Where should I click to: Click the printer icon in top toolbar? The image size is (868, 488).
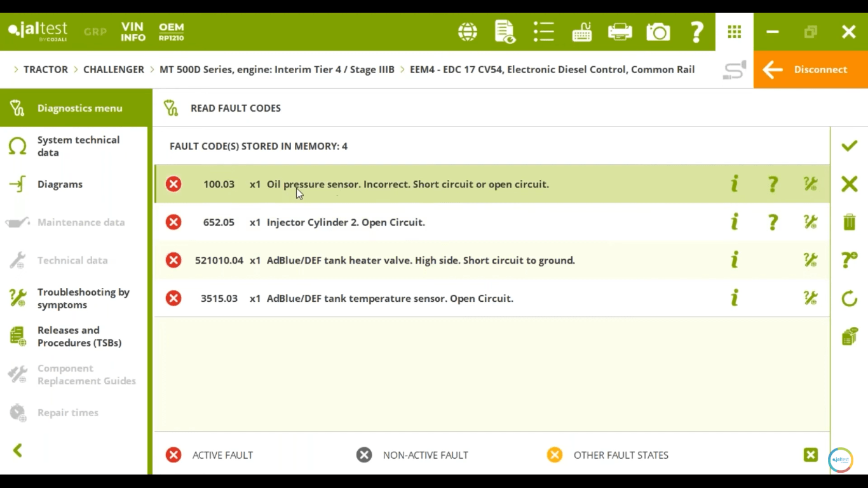(x=620, y=32)
